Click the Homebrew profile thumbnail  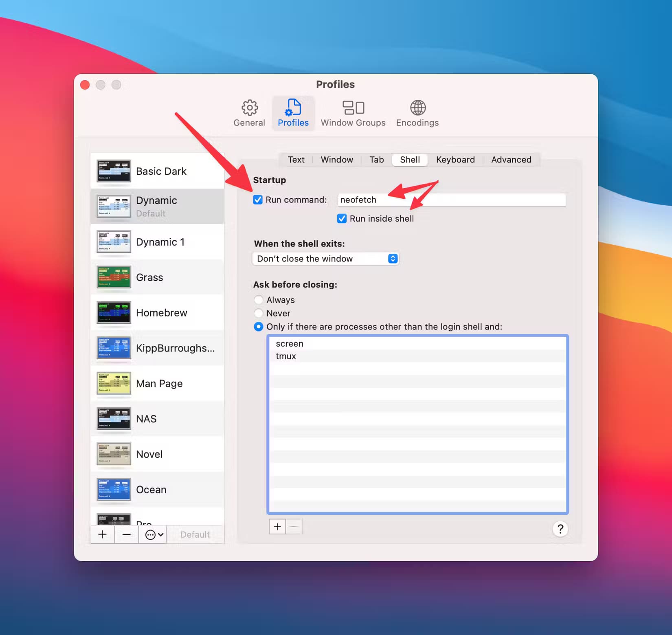(114, 313)
